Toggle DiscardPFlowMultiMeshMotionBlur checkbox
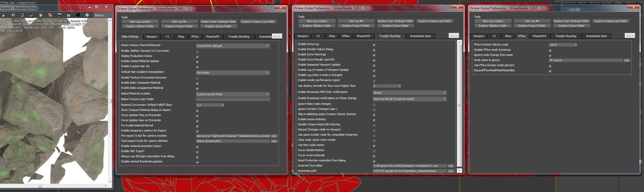This screenshot has width=644, height=192. coord(550,71)
